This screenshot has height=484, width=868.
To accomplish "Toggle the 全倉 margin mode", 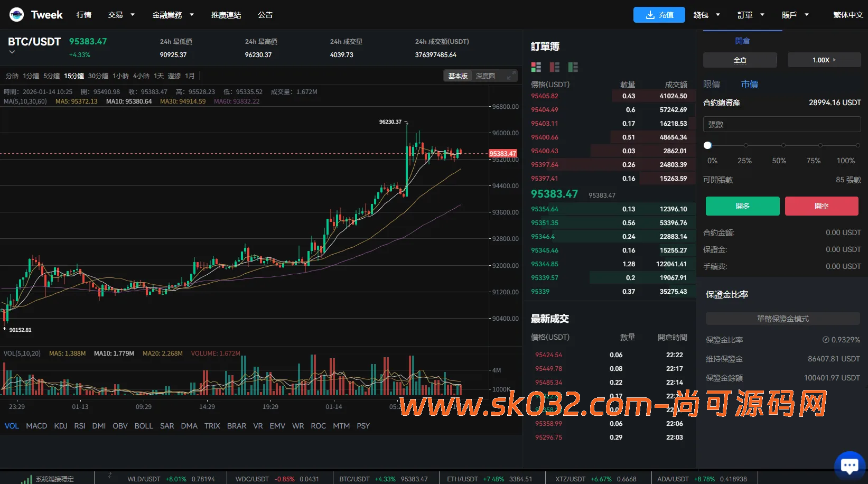I will click(x=740, y=60).
